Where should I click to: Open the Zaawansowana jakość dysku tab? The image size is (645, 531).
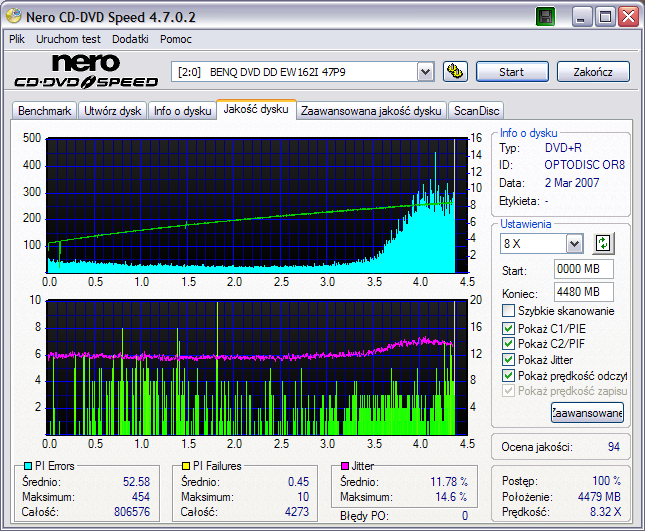click(371, 111)
